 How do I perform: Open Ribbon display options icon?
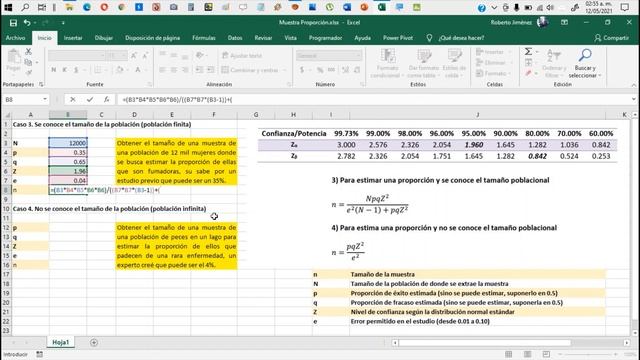(564, 22)
